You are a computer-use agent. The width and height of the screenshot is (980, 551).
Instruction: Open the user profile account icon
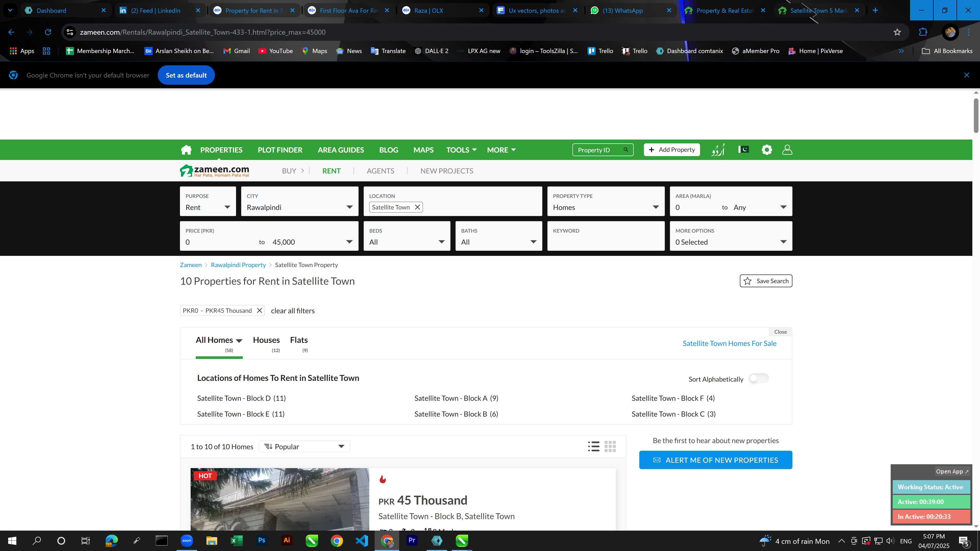787,150
